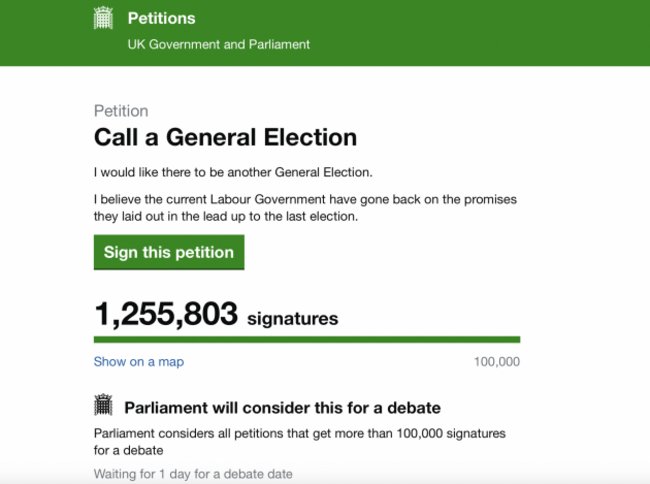Click the green signature progress bar

(x=306, y=341)
